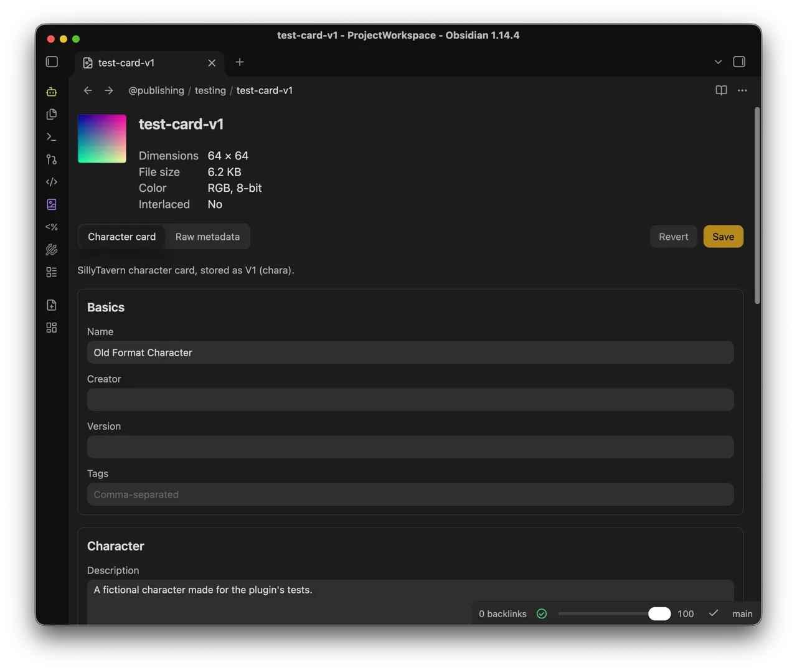Click the gradient image thumbnail
Screen dimensions: 797x672
click(102, 138)
